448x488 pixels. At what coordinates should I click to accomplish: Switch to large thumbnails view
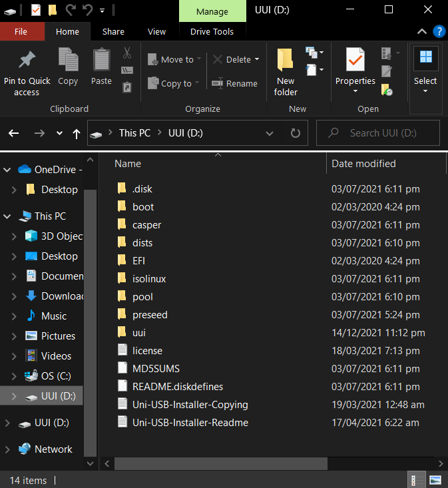[x=435, y=479]
